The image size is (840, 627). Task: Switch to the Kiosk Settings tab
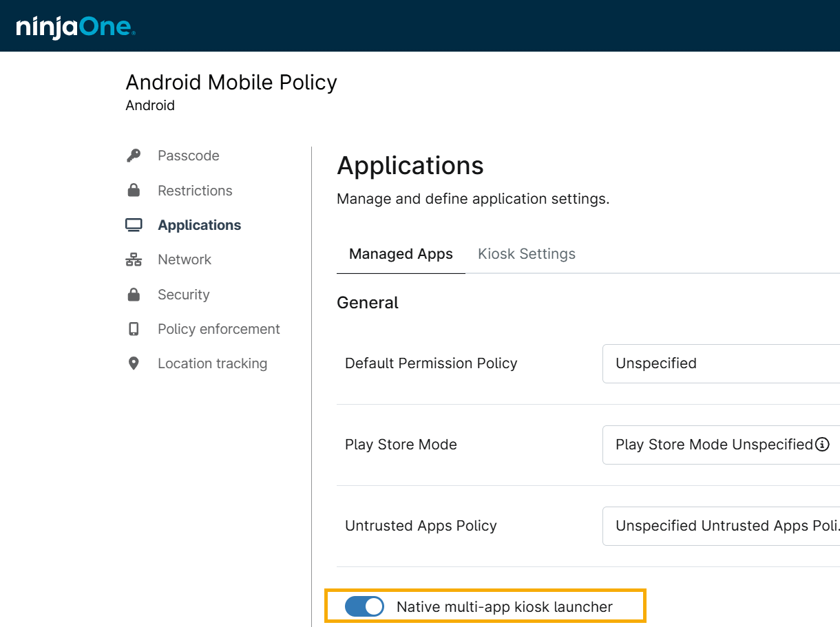527,254
